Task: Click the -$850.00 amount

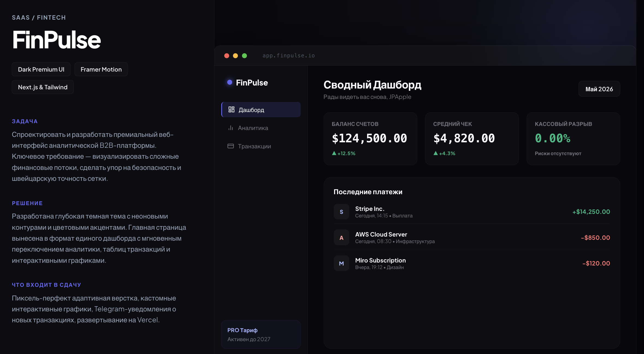Action: (x=595, y=238)
